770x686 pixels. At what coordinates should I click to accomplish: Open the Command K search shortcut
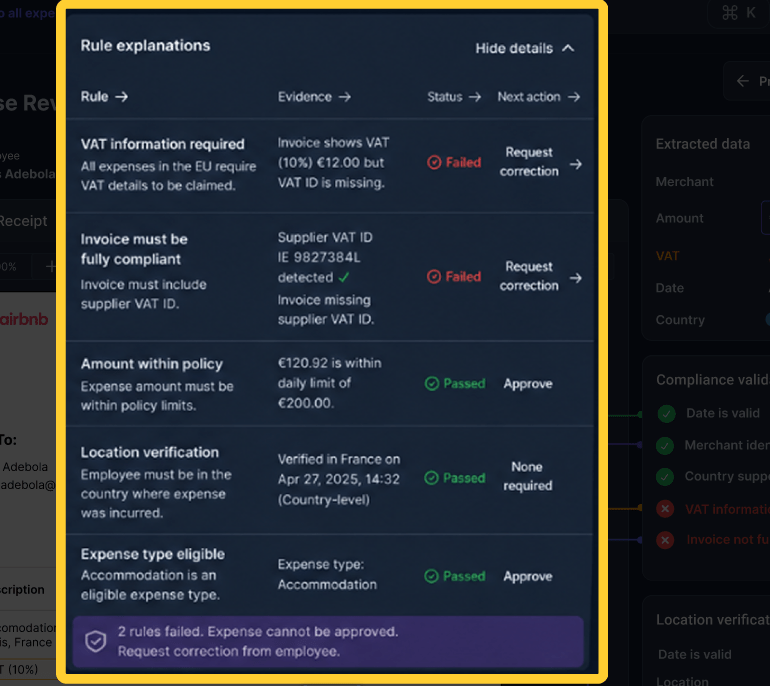point(739,13)
